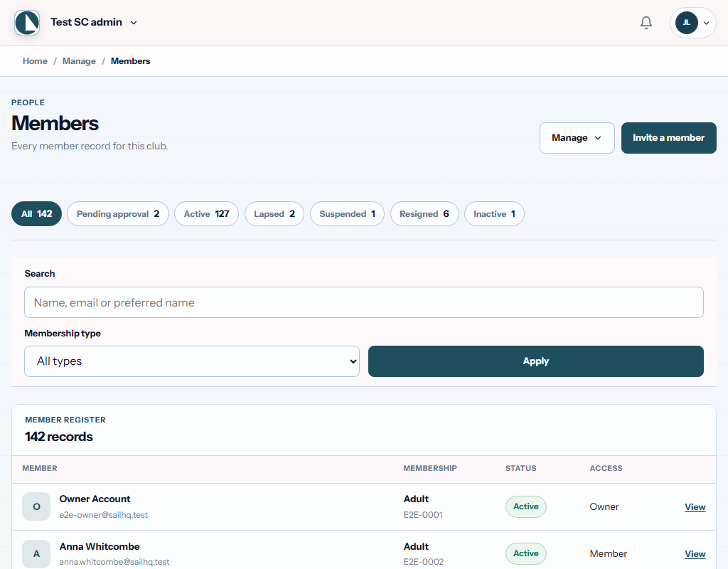Filter by Pending approval members

[x=118, y=213]
